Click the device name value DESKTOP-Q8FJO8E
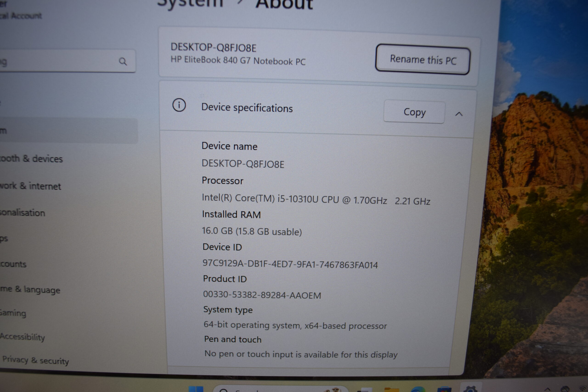The image size is (588, 392). pyautogui.click(x=243, y=164)
